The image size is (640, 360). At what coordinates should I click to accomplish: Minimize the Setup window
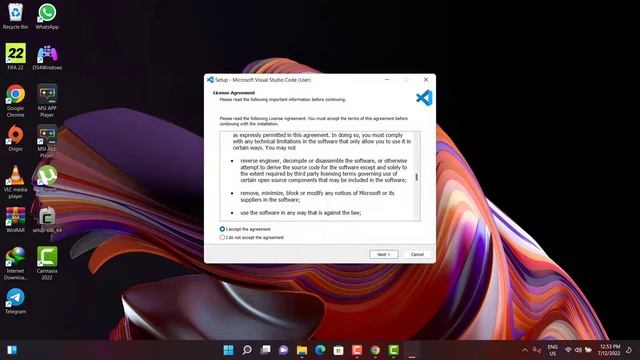(x=387, y=80)
